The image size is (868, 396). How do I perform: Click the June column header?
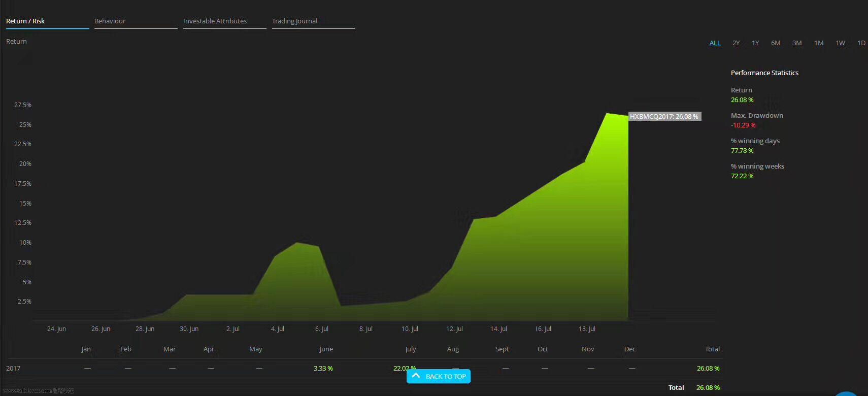point(326,349)
